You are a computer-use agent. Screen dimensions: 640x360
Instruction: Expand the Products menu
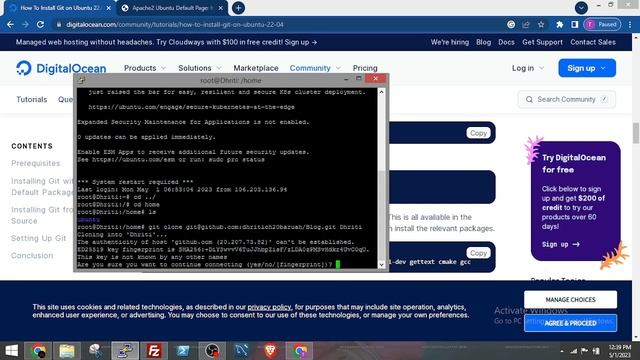pyautogui.click(x=145, y=68)
